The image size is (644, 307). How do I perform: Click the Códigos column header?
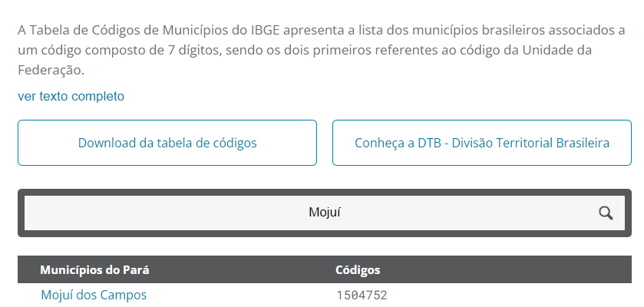[x=358, y=270]
